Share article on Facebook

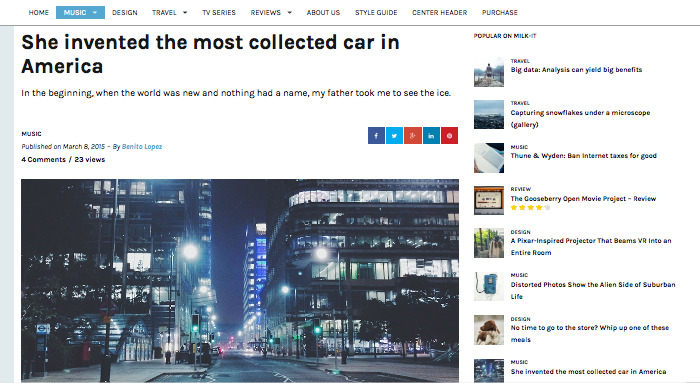point(376,136)
